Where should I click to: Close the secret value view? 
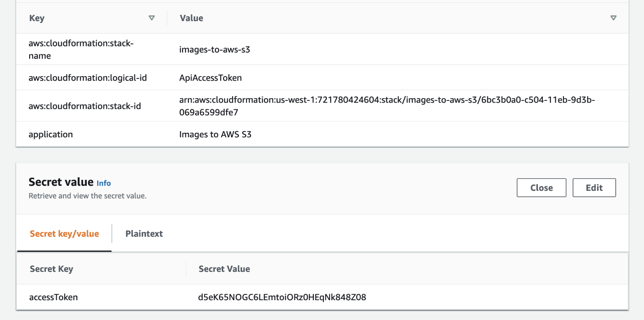point(541,188)
